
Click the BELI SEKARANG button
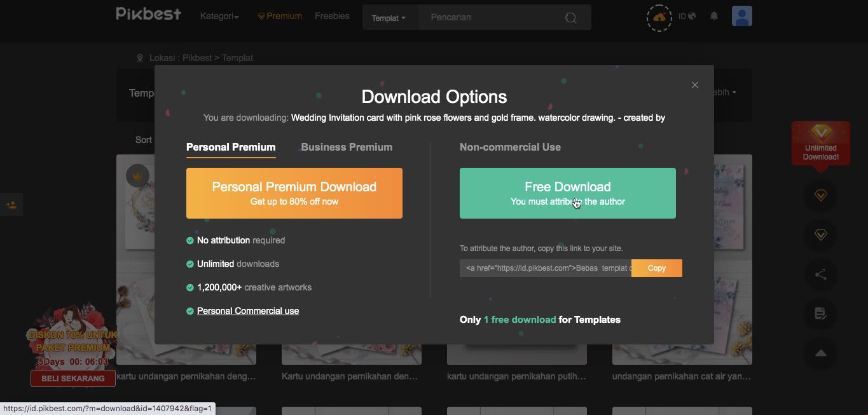pyautogui.click(x=73, y=378)
